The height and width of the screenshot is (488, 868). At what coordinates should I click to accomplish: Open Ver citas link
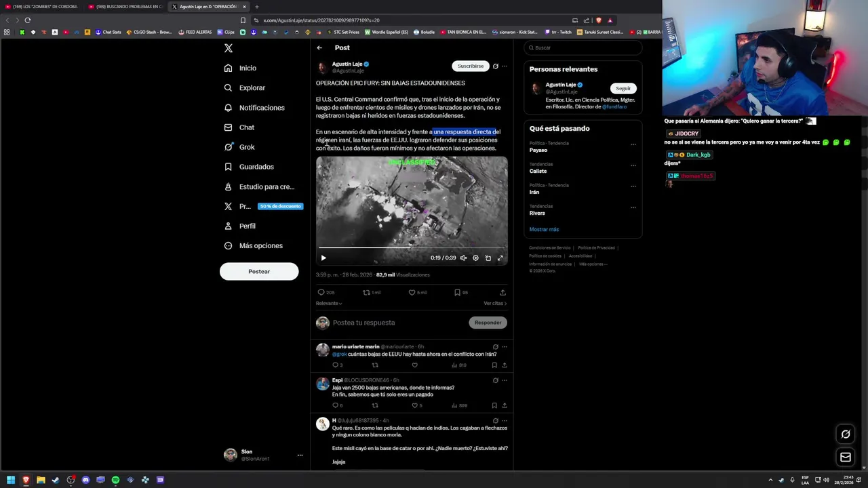[x=495, y=303]
